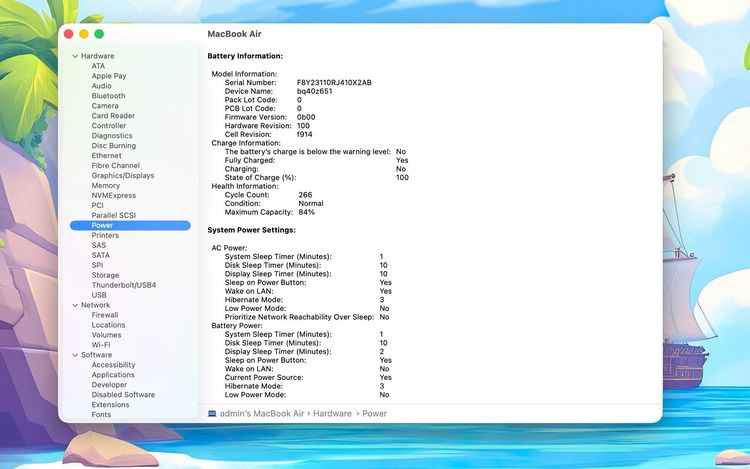Open Firewall under Network
This screenshot has height=469, width=750.
pos(104,315)
